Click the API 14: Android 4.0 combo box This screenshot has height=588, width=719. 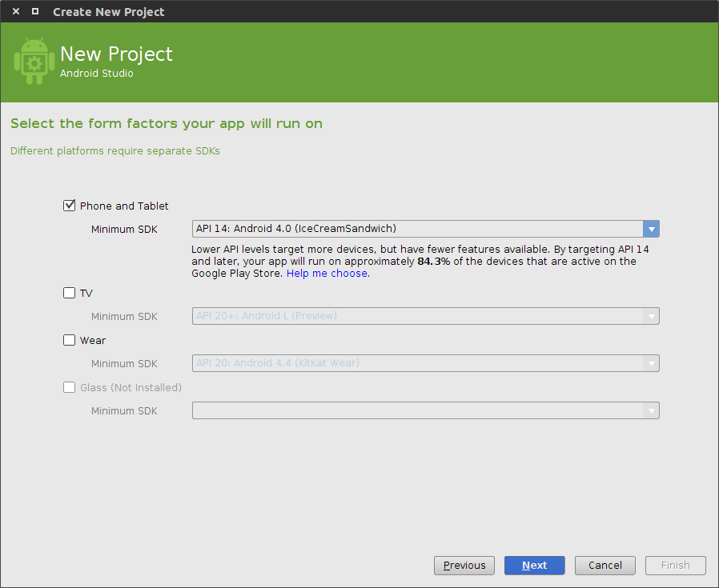click(425, 229)
